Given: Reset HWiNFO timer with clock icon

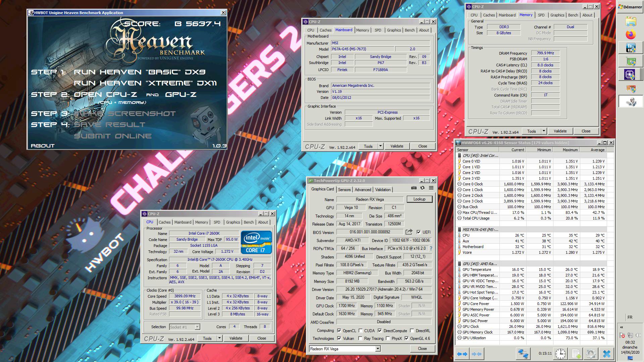Looking at the screenshot, I should (x=560, y=354).
